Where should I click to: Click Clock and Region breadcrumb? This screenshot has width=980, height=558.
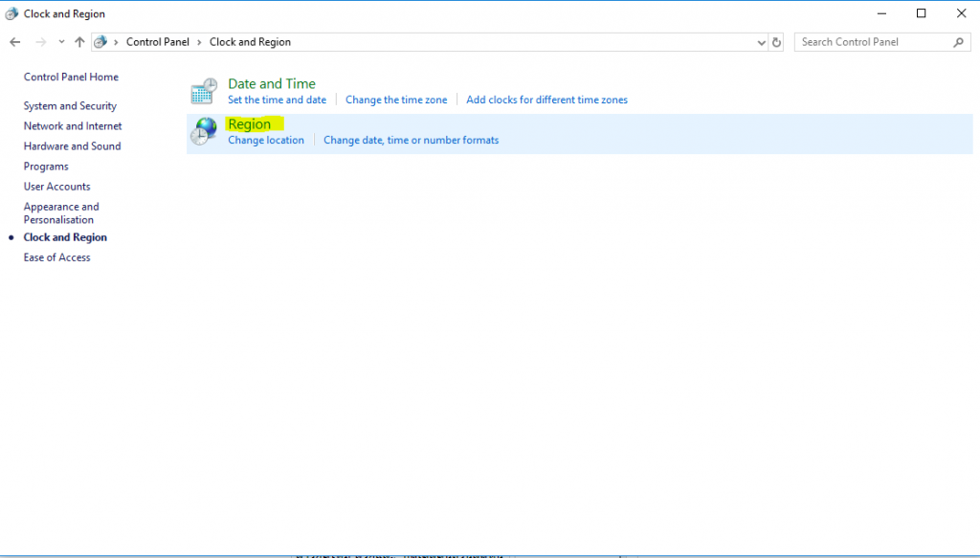pos(250,42)
